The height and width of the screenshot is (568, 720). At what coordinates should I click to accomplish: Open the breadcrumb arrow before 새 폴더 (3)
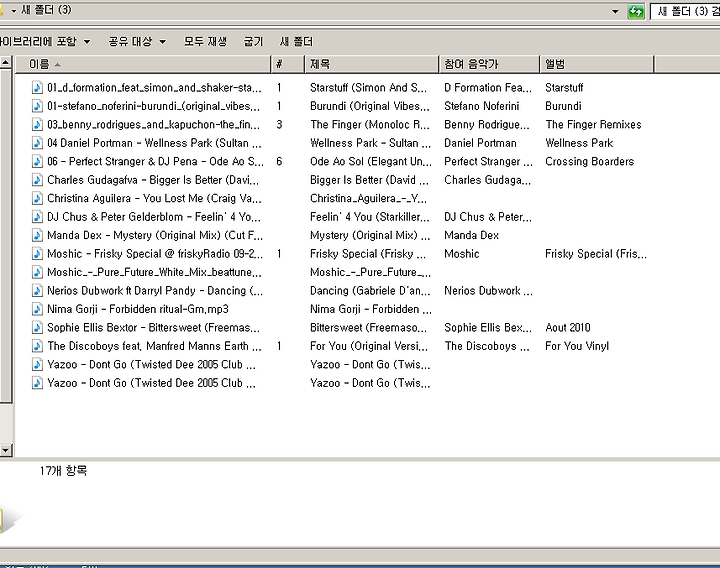pyautogui.click(x=14, y=11)
